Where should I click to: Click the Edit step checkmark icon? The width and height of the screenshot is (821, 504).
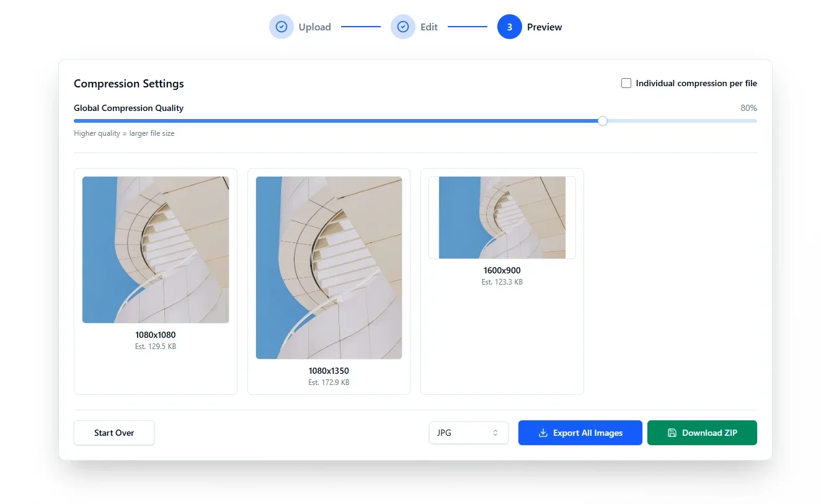coord(402,27)
